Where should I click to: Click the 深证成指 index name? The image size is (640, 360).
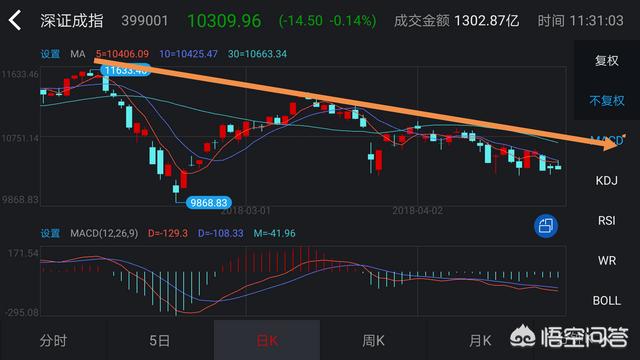[x=72, y=20]
